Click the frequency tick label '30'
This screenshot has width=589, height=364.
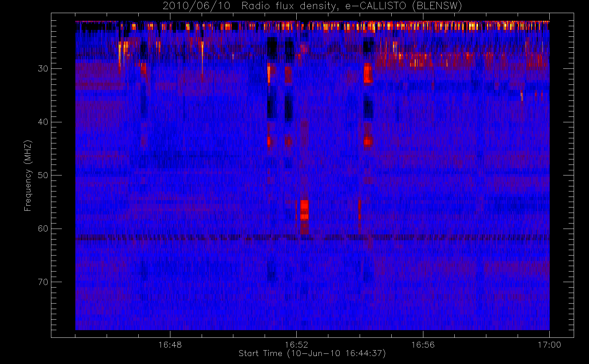tap(43, 68)
